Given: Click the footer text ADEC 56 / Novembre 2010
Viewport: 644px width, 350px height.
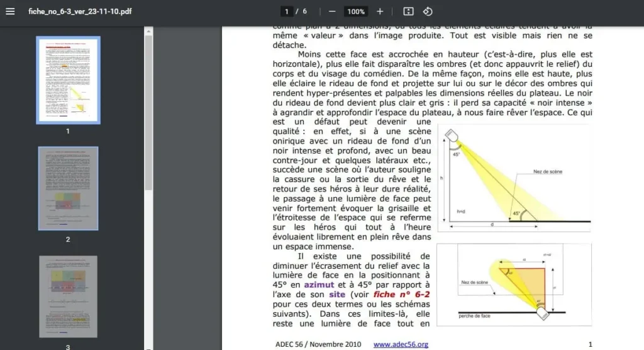Looking at the screenshot, I should 318,344.
